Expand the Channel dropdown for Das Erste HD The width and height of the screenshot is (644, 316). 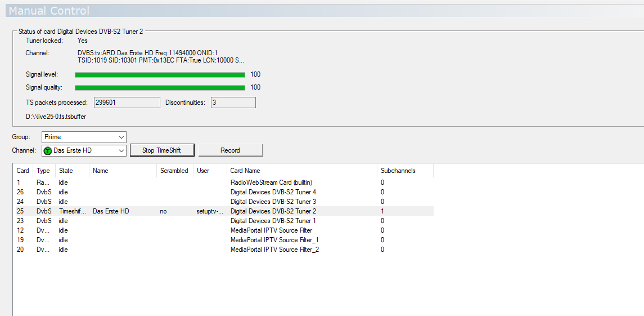point(121,150)
